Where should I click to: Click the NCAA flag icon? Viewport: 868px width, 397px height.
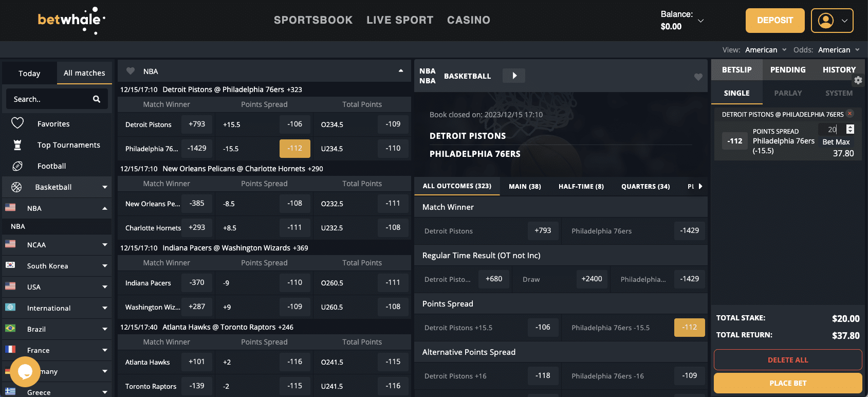[10, 244]
